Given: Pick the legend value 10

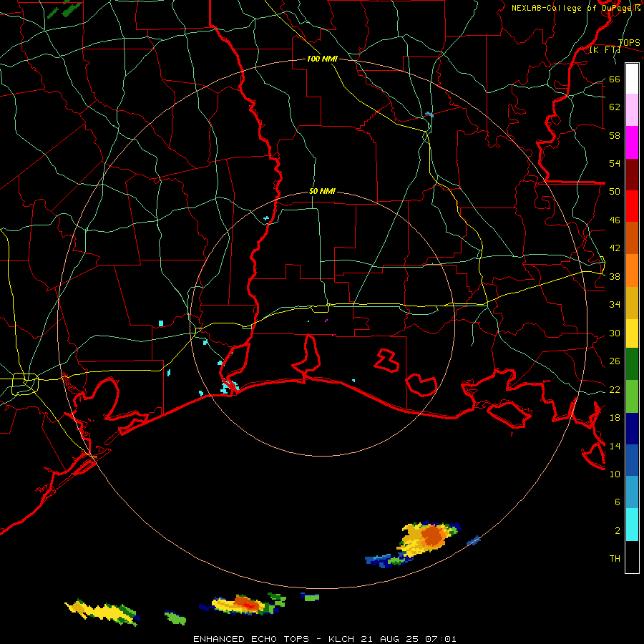Looking at the screenshot, I should 615,474.
